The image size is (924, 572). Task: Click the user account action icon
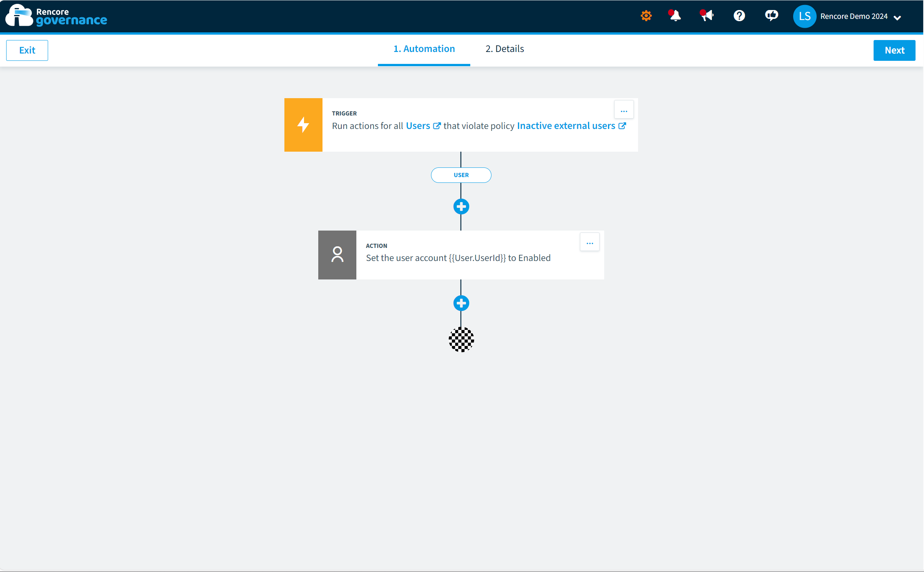click(x=337, y=255)
